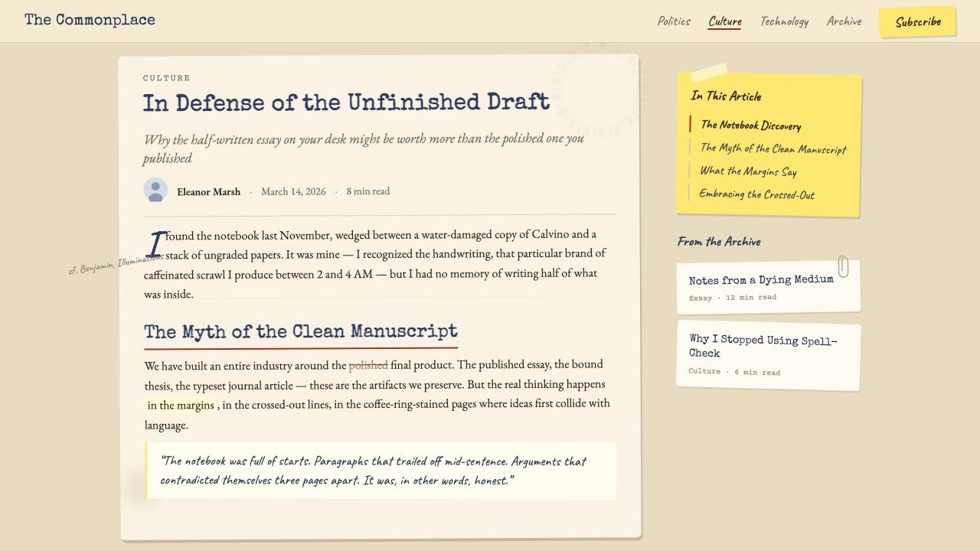Open the Archive nav link
The width and height of the screenshot is (980, 551).
[844, 21]
